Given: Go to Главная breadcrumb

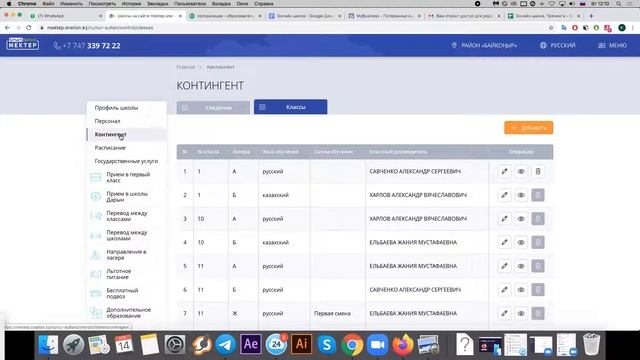Looking at the screenshot, I should point(186,67).
